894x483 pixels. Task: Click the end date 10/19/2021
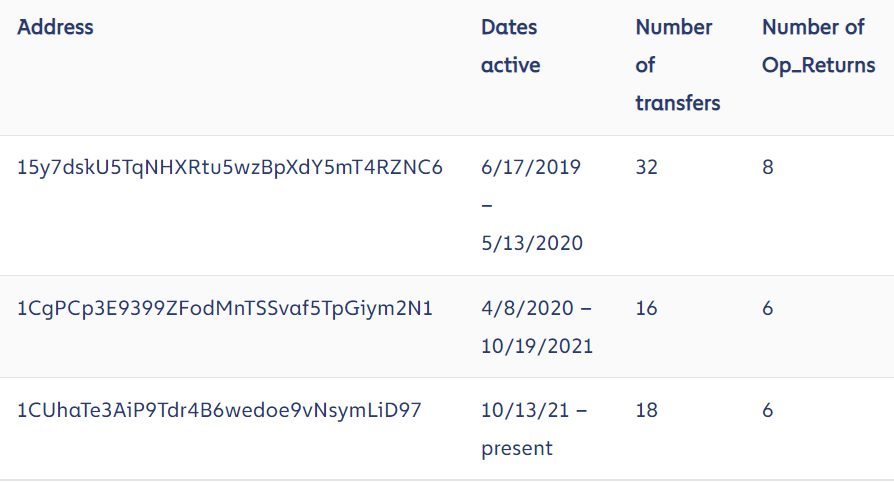pos(537,347)
